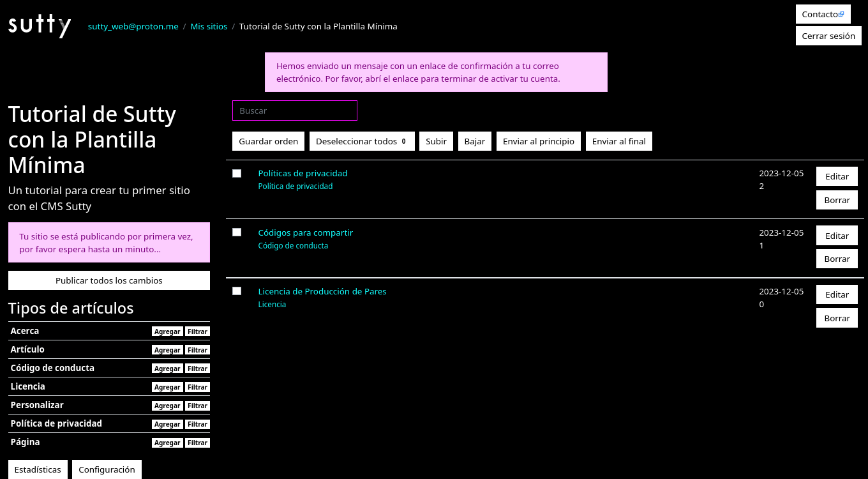Edit the Políticas de privacidad article
The image size is (868, 479).
click(x=836, y=176)
